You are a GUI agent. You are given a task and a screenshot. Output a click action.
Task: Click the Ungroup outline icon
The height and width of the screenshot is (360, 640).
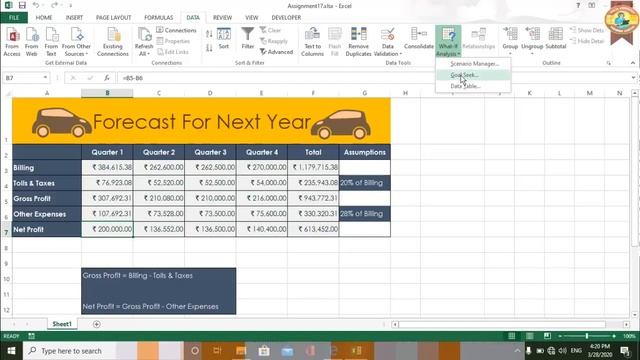click(x=532, y=34)
